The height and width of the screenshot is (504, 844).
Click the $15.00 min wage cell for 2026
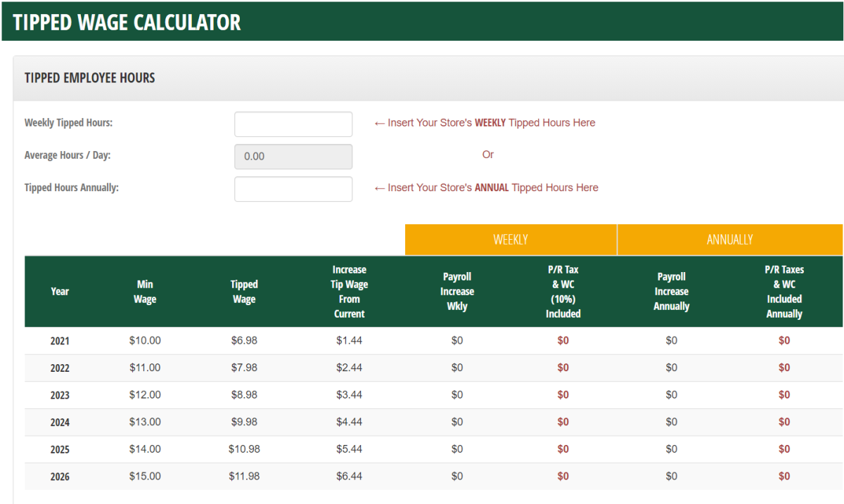145,477
